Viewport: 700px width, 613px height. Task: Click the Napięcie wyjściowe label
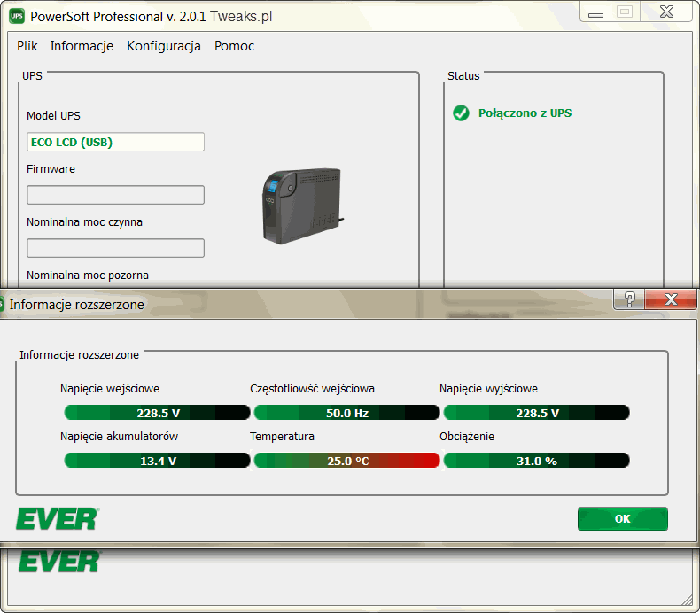coord(488,388)
